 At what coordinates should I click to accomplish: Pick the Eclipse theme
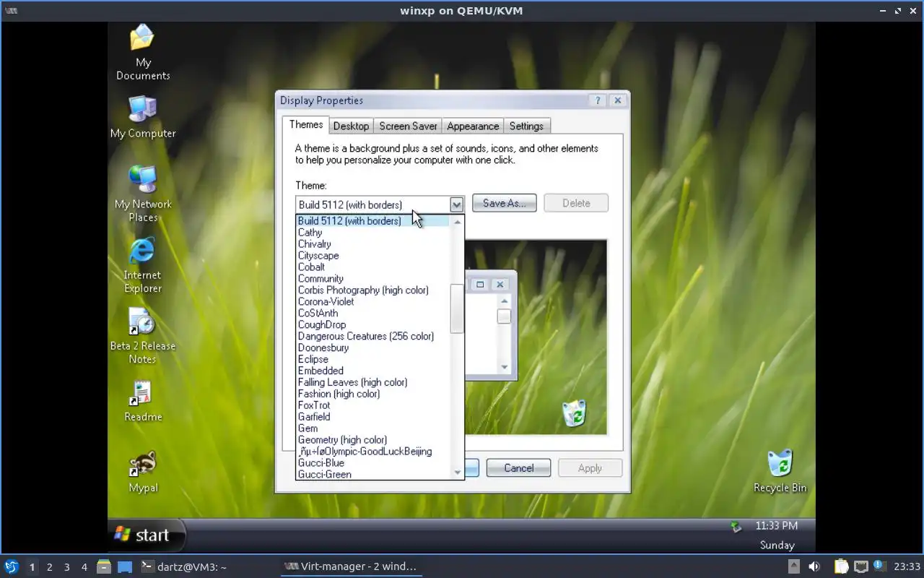(x=373, y=359)
